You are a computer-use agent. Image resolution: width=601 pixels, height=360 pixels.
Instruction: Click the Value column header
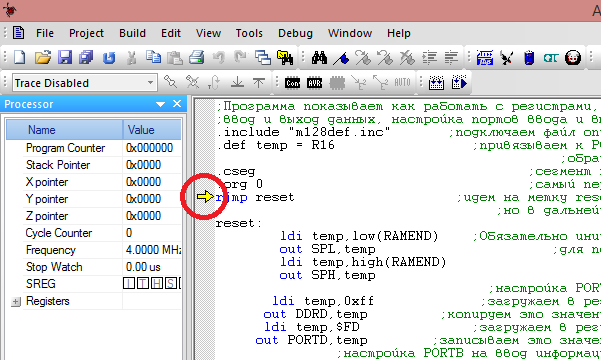tap(152, 130)
